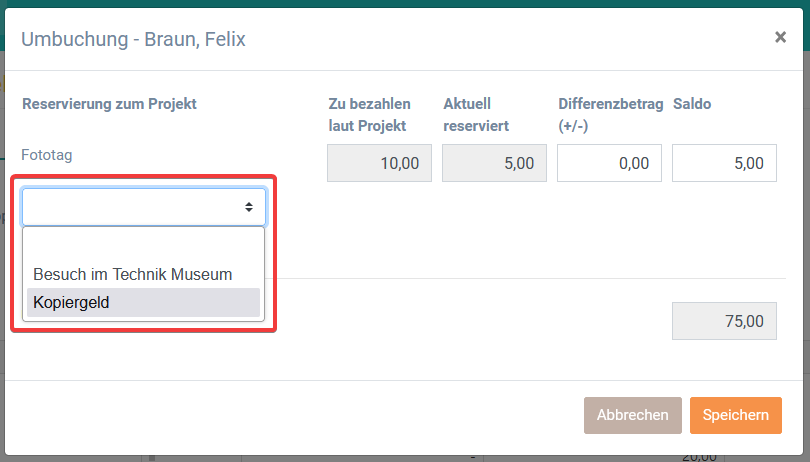Close the Umbuchung dialog with X
This screenshot has height=462, width=810.
780,37
